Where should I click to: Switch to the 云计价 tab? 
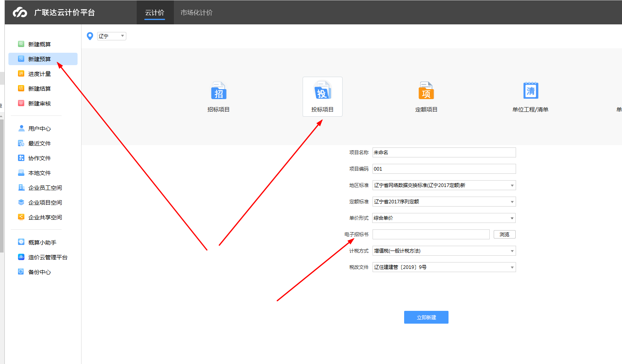pos(155,12)
